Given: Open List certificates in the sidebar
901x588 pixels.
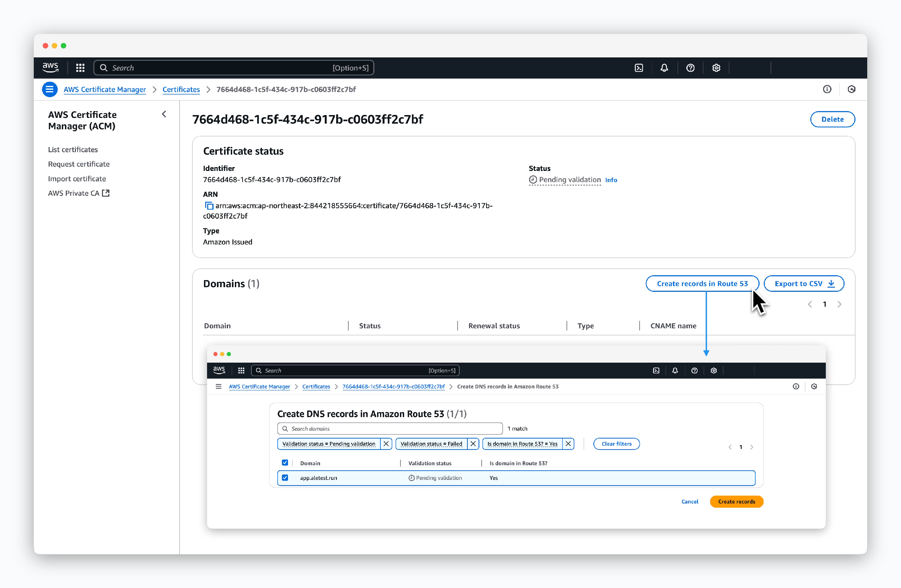Looking at the screenshot, I should pyautogui.click(x=73, y=150).
